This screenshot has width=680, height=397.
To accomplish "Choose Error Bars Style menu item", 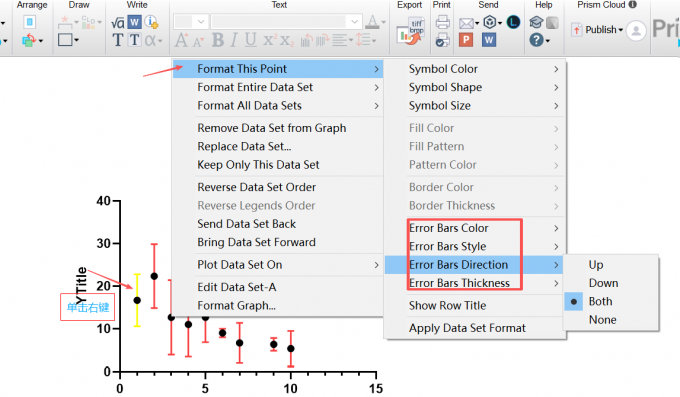I will point(447,246).
